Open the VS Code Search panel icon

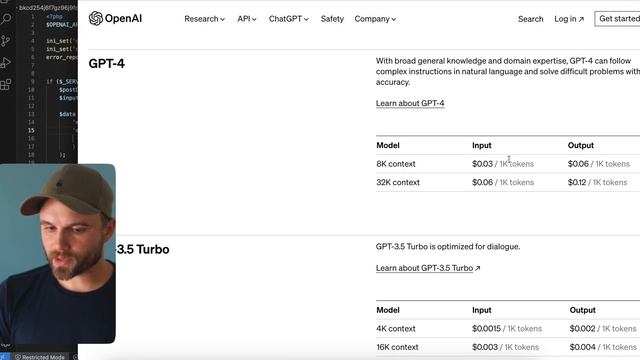[6, 19]
